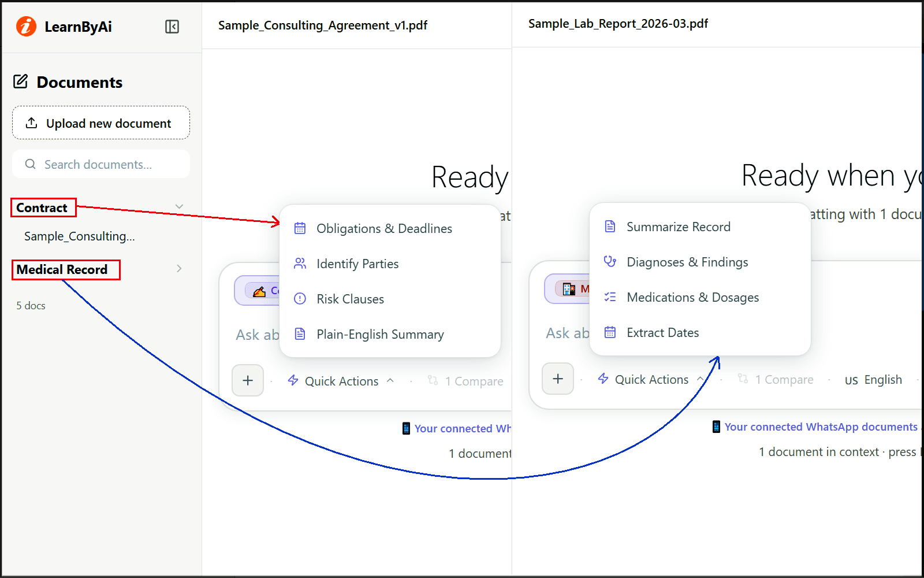Choose Plain-English Summary quick action
This screenshot has width=924, height=578.
(x=390, y=334)
